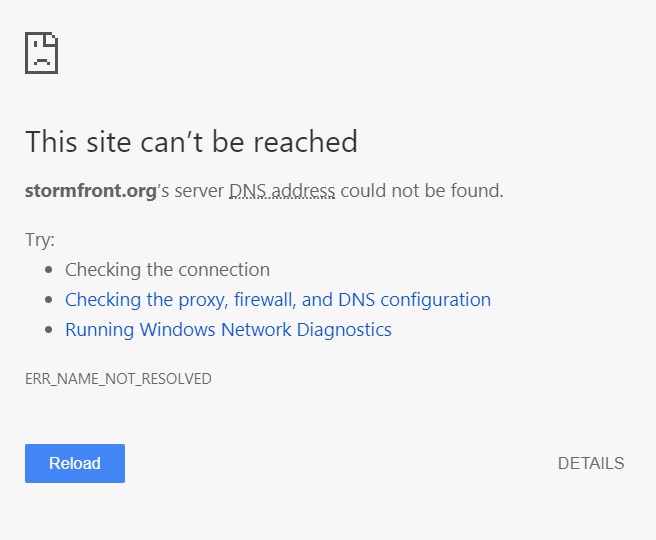Open proxy, firewall, and DNS configuration help
656x540 pixels.
[x=278, y=300]
